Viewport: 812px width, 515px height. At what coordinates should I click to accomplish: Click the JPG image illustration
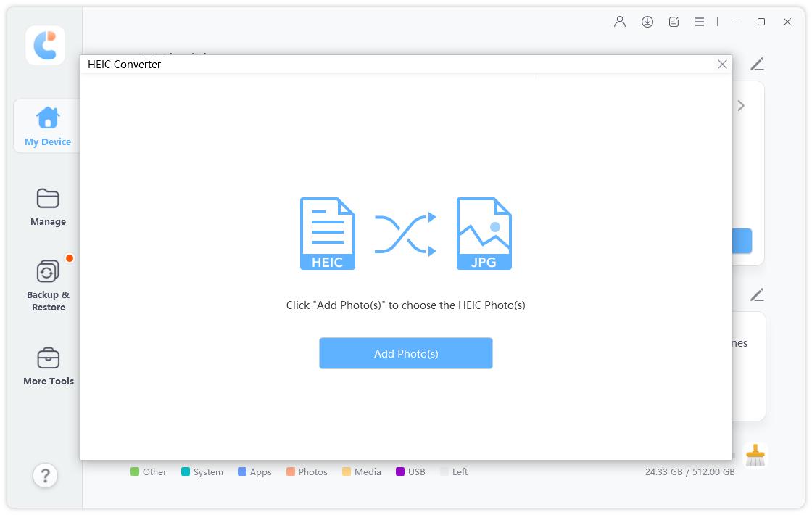[x=484, y=234]
